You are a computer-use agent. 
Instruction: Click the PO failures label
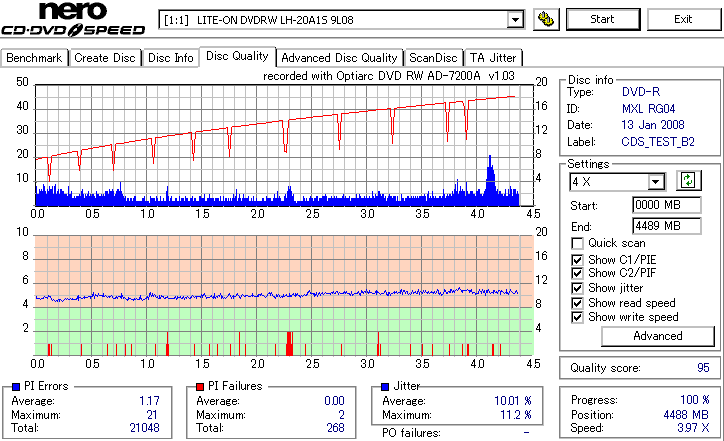coord(411,433)
